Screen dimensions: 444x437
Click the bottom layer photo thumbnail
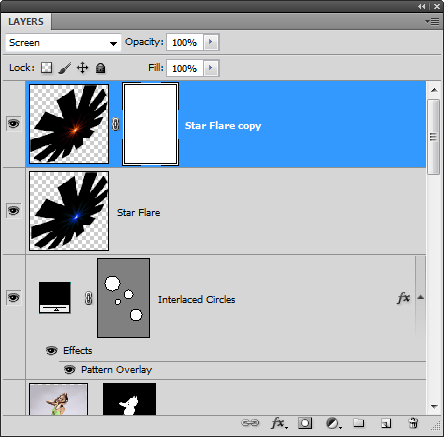click(58, 399)
